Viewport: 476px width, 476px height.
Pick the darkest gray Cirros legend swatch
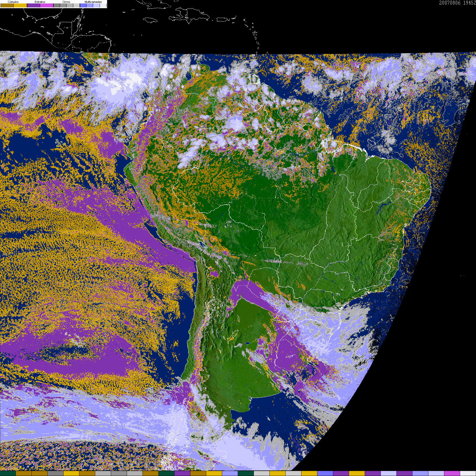tap(57, 5)
